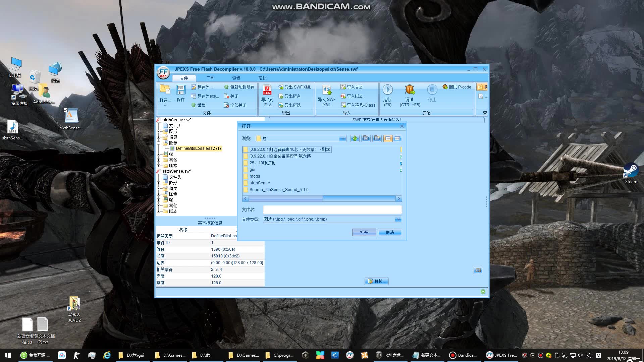Screen dimensions: 644x362
Task: Click the home folder icon in dialog
Action: (366, 138)
